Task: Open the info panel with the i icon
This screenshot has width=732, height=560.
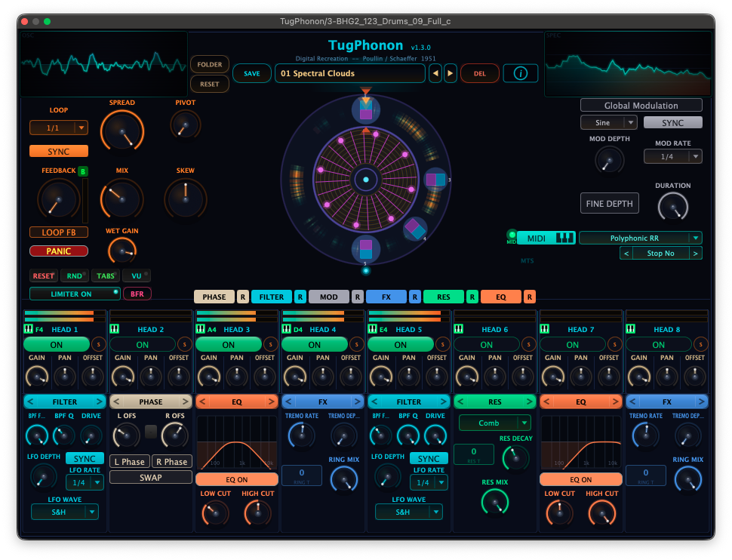Action: (x=520, y=73)
